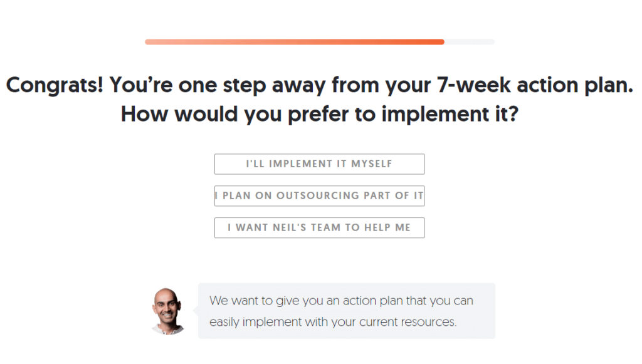Image resolution: width=642 pixels, height=364 pixels.
Task: Click the "7-week action plan" heading phrase
Action: tap(535, 85)
